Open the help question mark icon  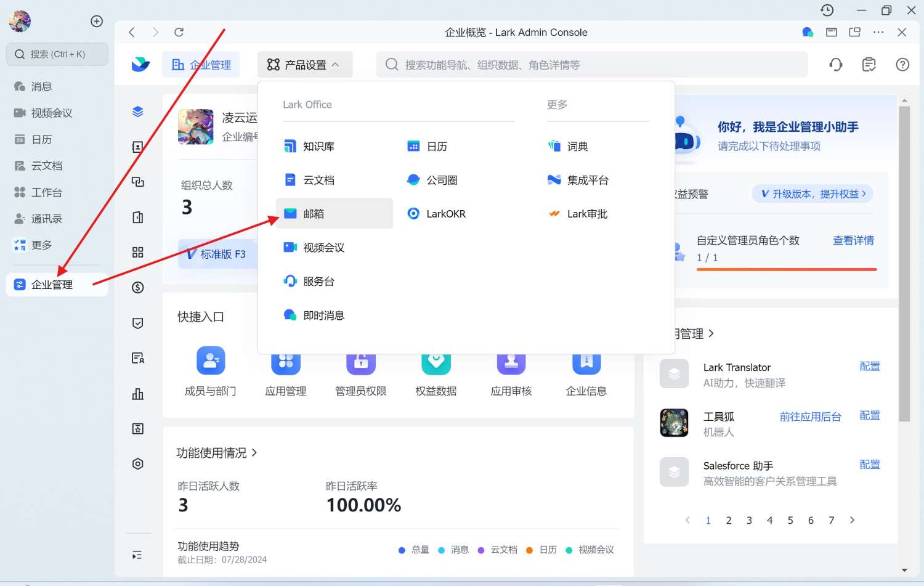(x=902, y=64)
